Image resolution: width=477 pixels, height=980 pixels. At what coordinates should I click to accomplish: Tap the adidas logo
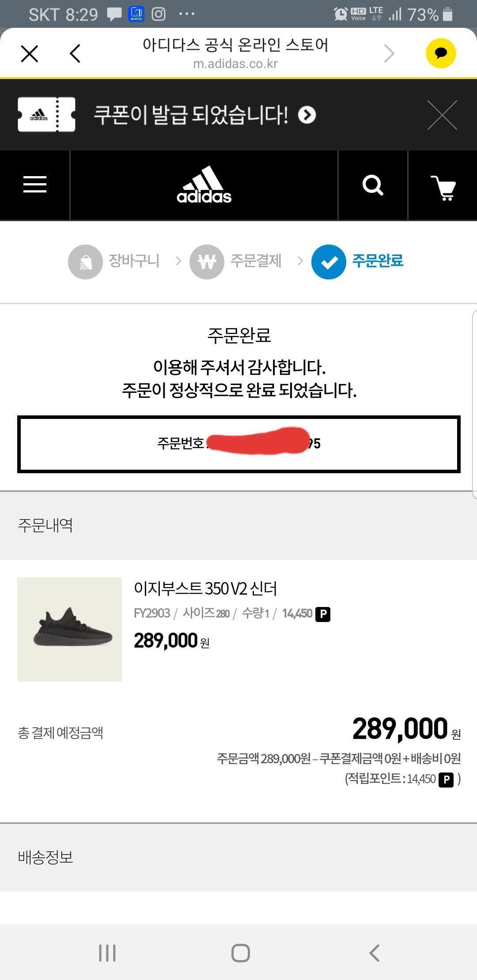pyautogui.click(x=204, y=185)
